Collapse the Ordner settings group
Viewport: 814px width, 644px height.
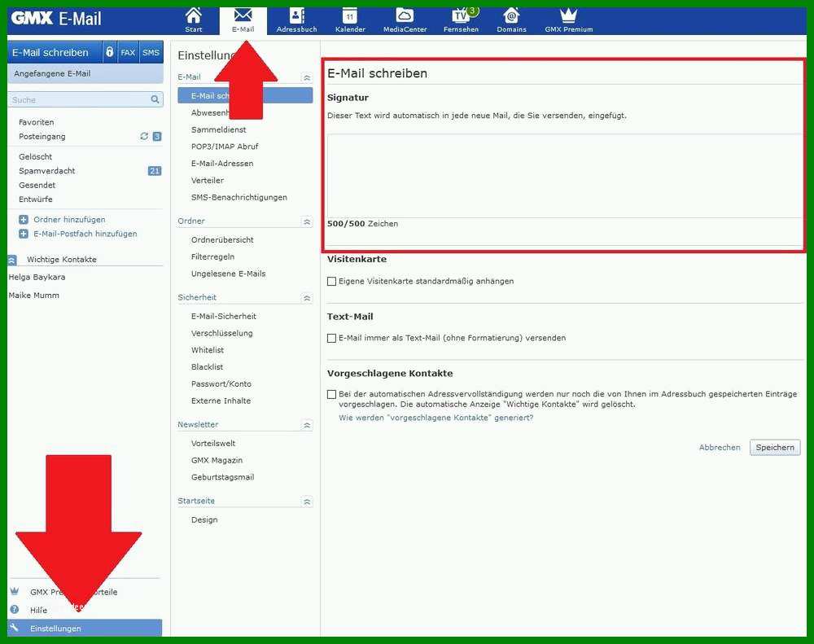(307, 221)
